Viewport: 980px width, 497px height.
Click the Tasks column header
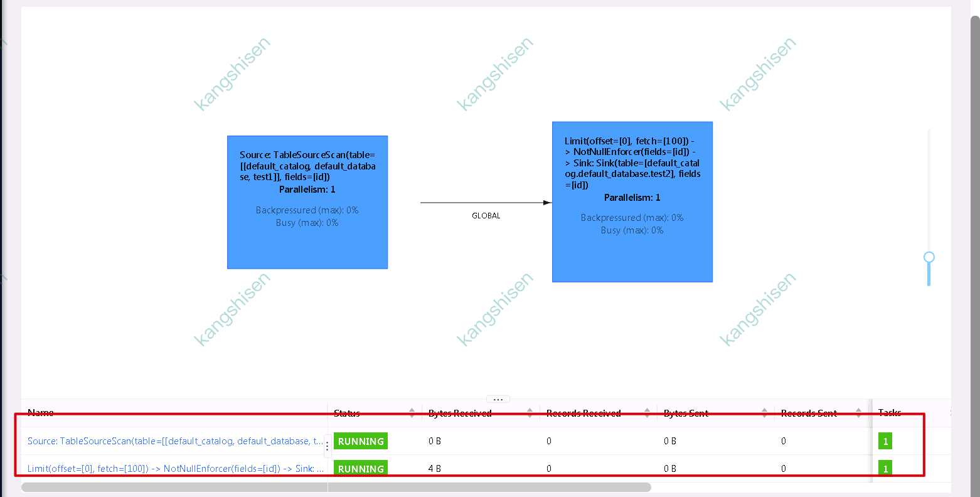(888, 412)
